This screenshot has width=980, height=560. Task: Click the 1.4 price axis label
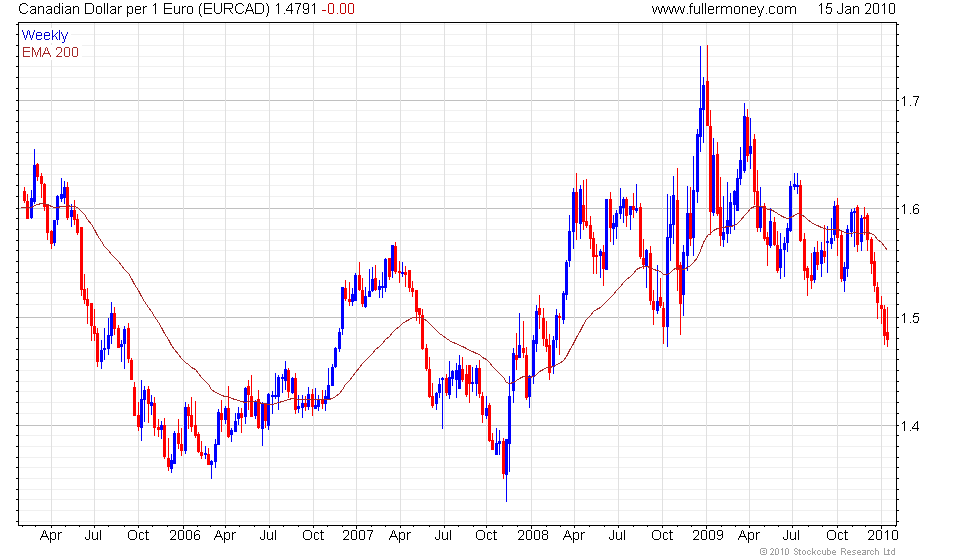[x=910, y=427]
